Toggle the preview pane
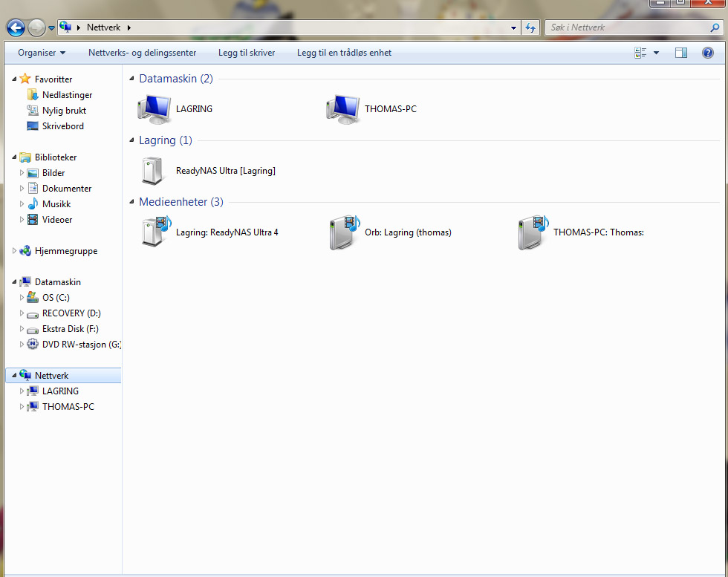This screenshot has height=577, width=728. pyautogui.click(x=680, y=53)
